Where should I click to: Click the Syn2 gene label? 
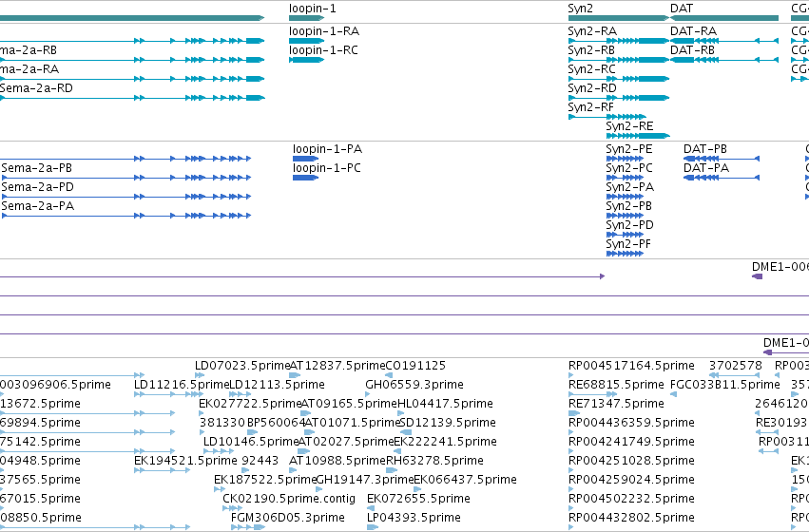581,9
